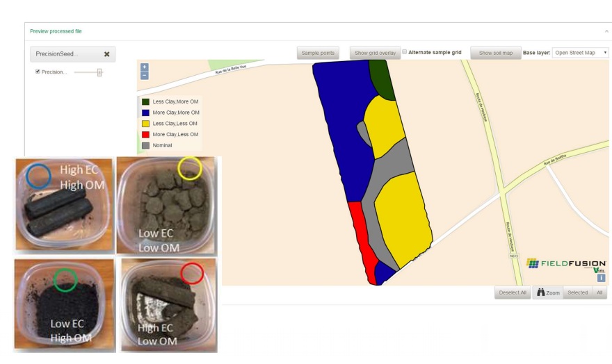This screenshot has width=612, height=364.
Task: Click Show grid overlay button
Action: 375,53
